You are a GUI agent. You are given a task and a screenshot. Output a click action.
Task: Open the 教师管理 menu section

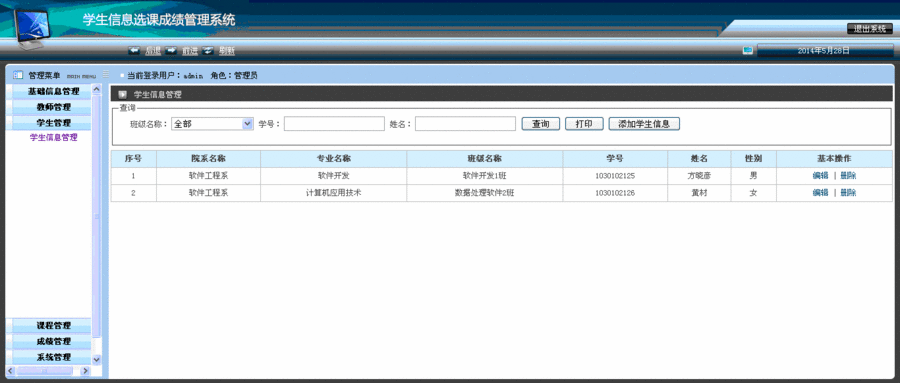click(53, 107)
